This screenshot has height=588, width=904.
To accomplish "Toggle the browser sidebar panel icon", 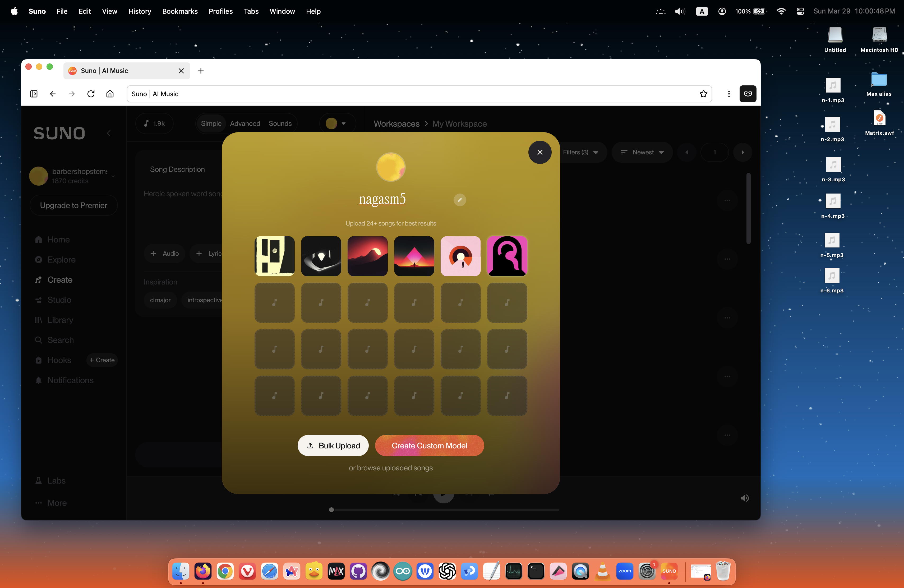I will tap(34, 94).
